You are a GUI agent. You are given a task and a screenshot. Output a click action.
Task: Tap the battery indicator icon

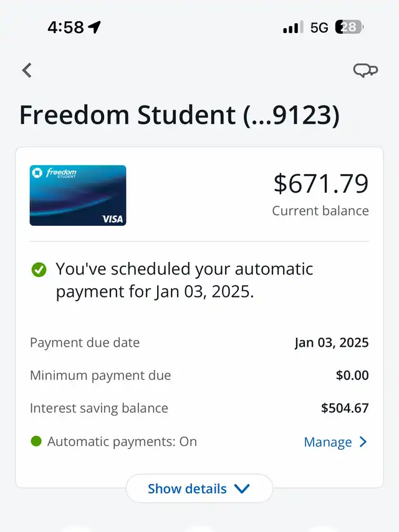point(349,27)
